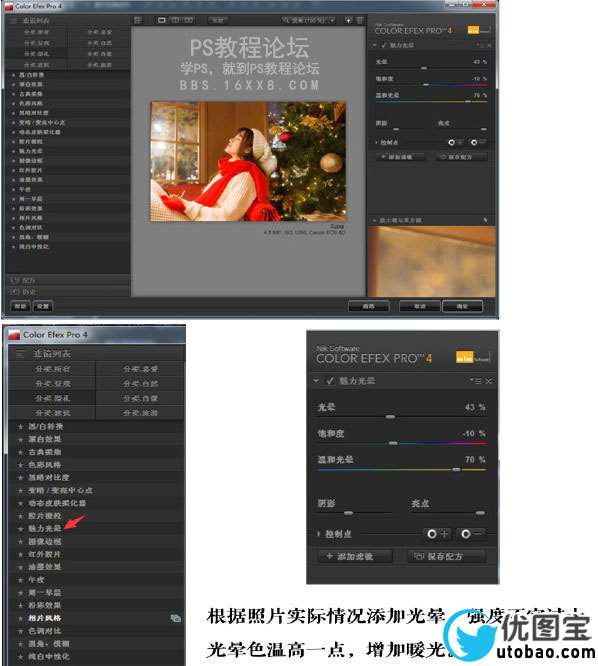Expand 控制点 section in the top window panel
598x666 pixels.
(x=376, y=142)
